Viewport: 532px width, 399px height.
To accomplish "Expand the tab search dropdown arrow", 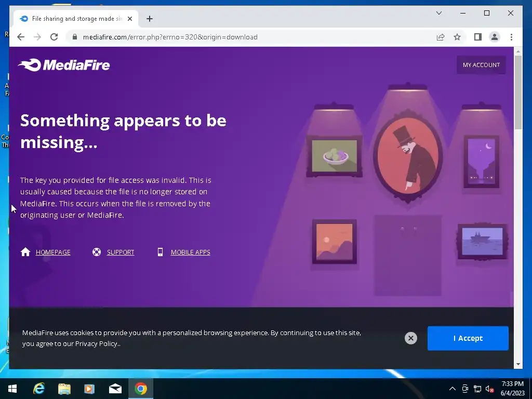I will pyautogui.click(x=439, y=13).
